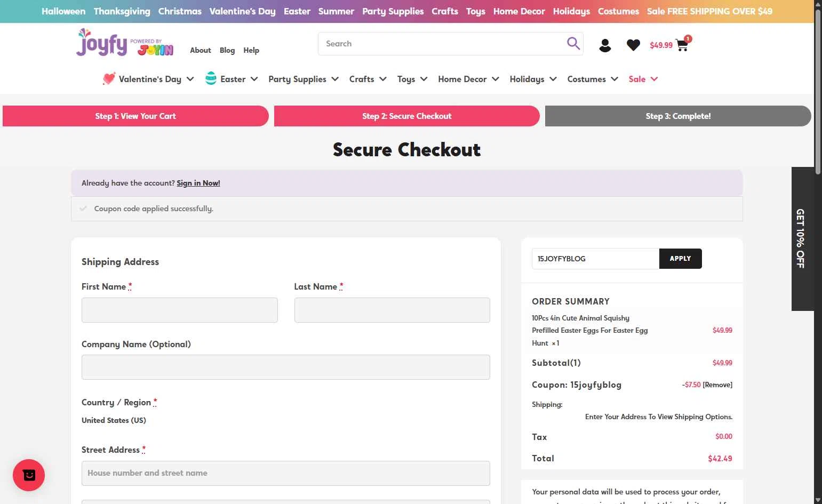The width and height of the screenshot is (822, 504).
Task: Open Toys in the top banner
Action: (x=475, y=11)
